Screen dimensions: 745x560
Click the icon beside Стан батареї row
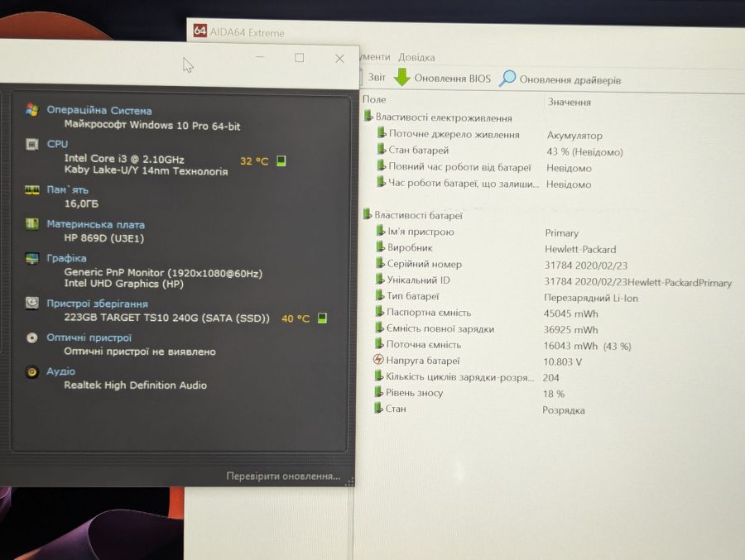[x=381, y=149]
